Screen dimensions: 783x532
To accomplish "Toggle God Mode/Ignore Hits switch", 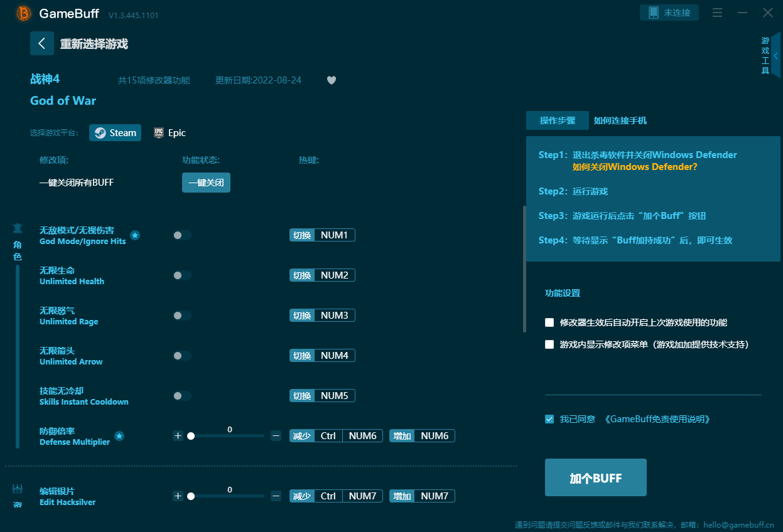I will [182, 235].
